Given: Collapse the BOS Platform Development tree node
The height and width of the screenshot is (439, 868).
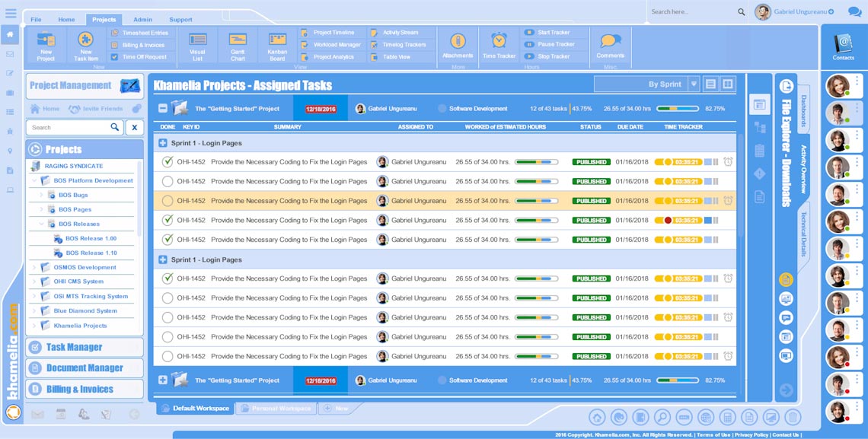Looking at the screenshot, I should click(x=34, y=181).
